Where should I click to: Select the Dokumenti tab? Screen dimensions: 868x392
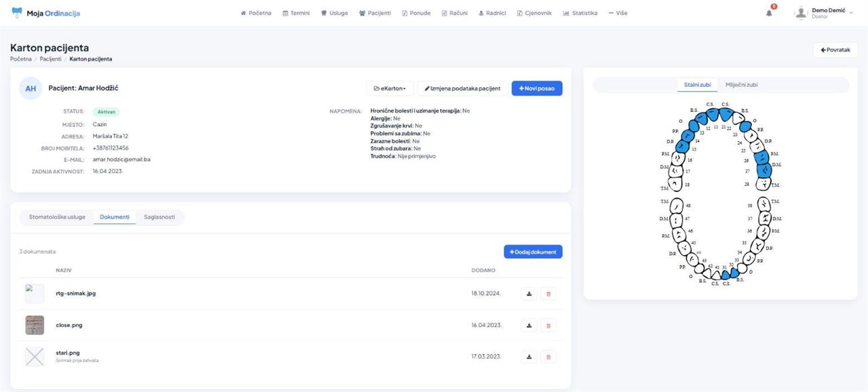pyautogui.click(x=115, y=217)
